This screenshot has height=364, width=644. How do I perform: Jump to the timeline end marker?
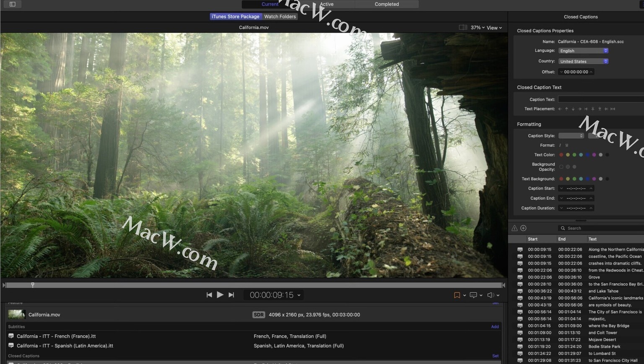click(x=504, y=285)
